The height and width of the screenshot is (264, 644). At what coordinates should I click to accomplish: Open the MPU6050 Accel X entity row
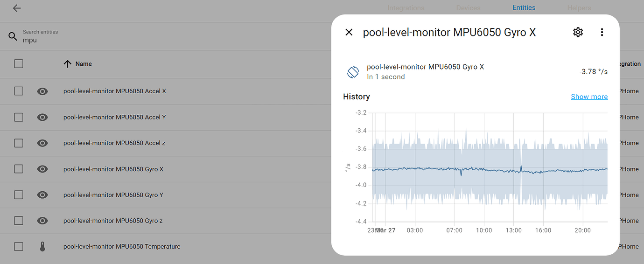(115, 91)
